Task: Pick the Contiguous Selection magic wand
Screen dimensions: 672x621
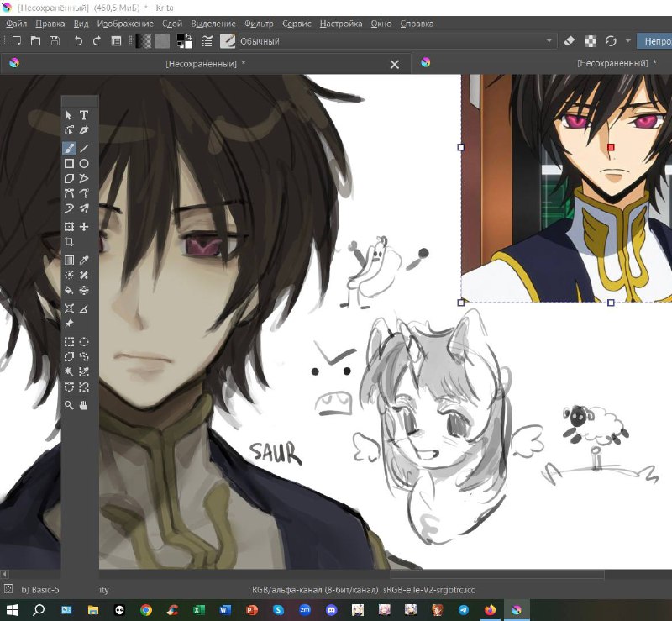Action: point(69,371)
